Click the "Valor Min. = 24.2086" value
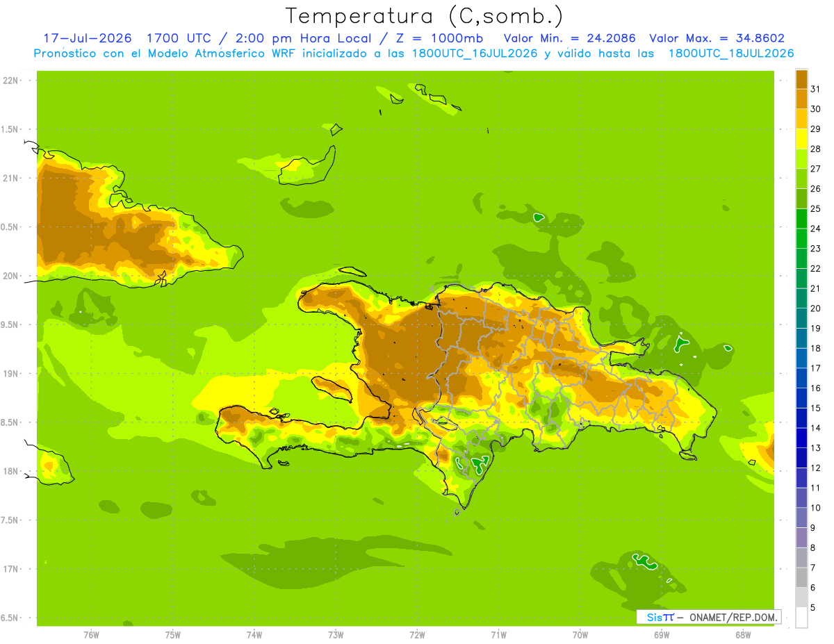The height and width of the screenshot is (644, 834). pos(569,38)
